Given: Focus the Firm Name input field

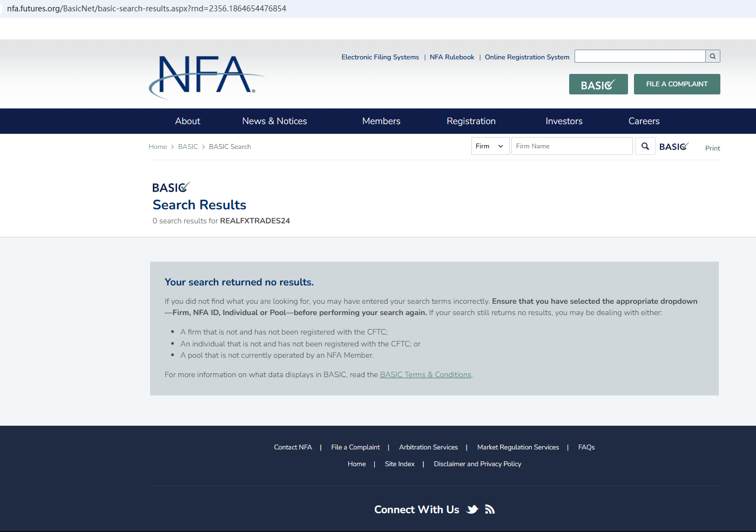Looking at the screenshot, I should pos(572,146).
